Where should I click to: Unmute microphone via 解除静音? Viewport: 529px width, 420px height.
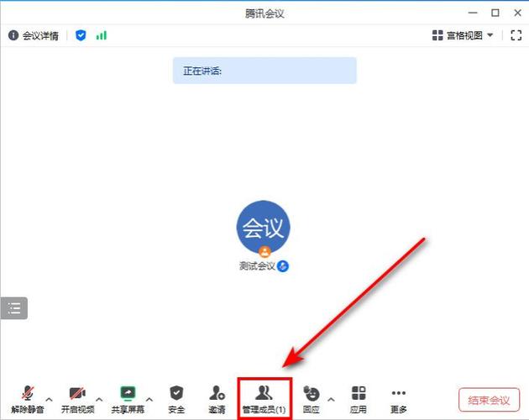click(28, 400)
